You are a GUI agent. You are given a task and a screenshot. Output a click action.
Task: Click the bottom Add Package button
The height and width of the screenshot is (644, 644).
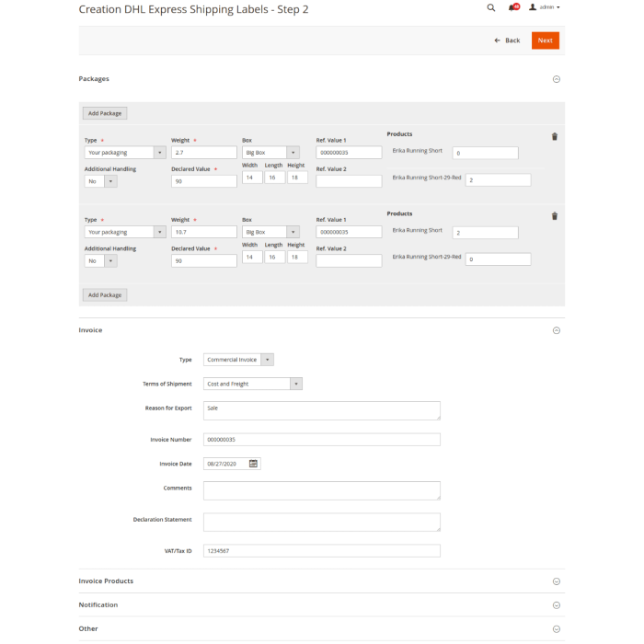tap(105, 295)
